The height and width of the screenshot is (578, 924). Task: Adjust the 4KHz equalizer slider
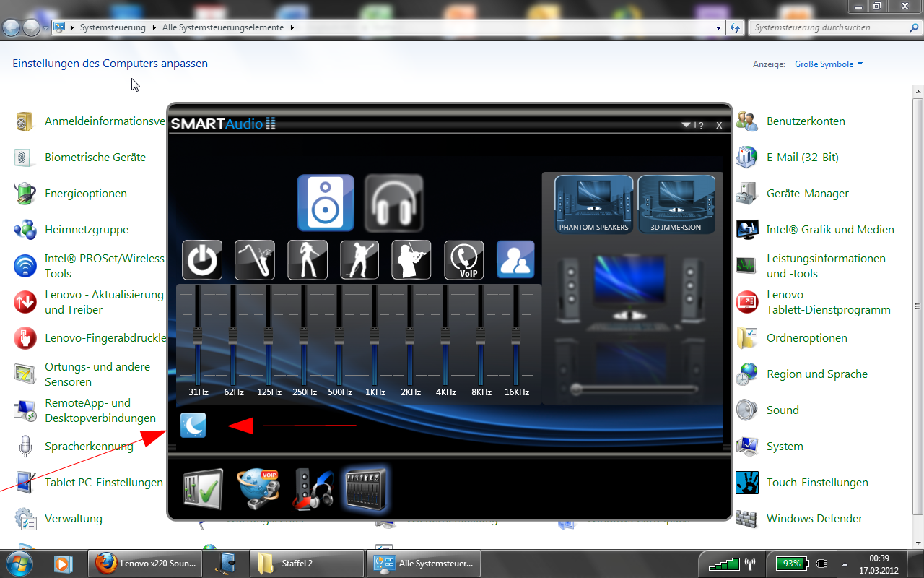445,335
